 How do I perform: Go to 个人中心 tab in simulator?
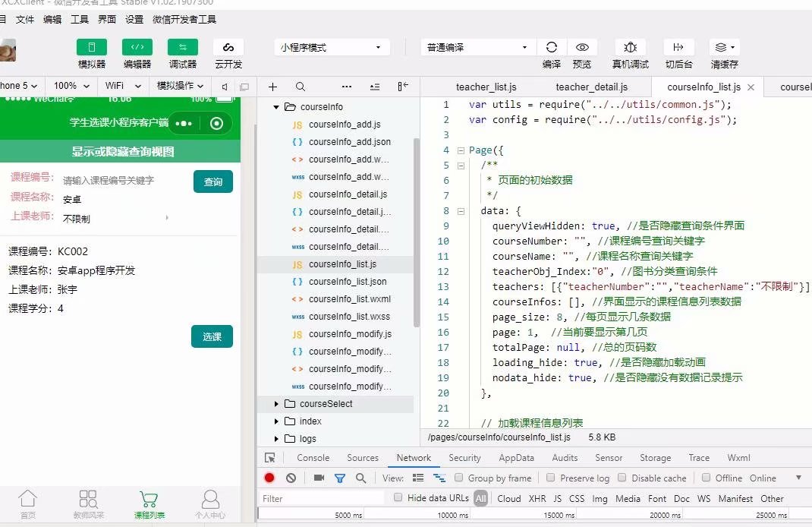209,504
